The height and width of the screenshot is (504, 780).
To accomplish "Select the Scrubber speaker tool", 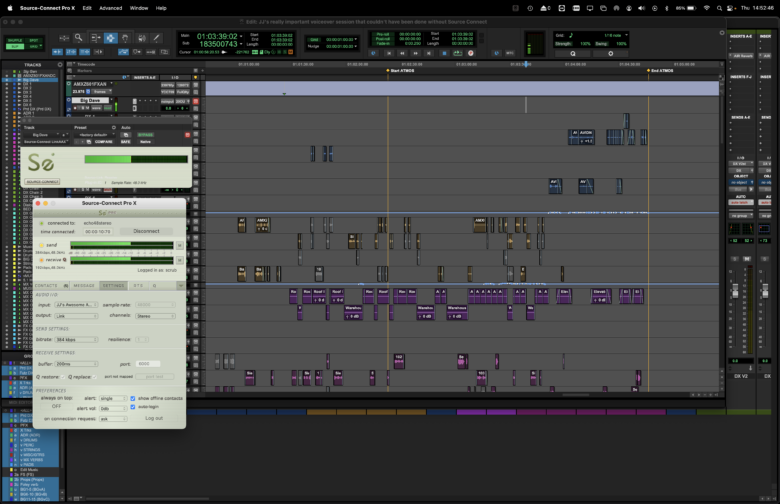I will [140, 38].
